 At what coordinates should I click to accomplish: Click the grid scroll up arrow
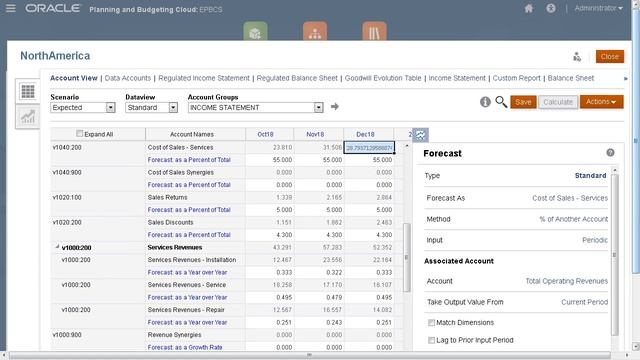click(x=407, y=146)
